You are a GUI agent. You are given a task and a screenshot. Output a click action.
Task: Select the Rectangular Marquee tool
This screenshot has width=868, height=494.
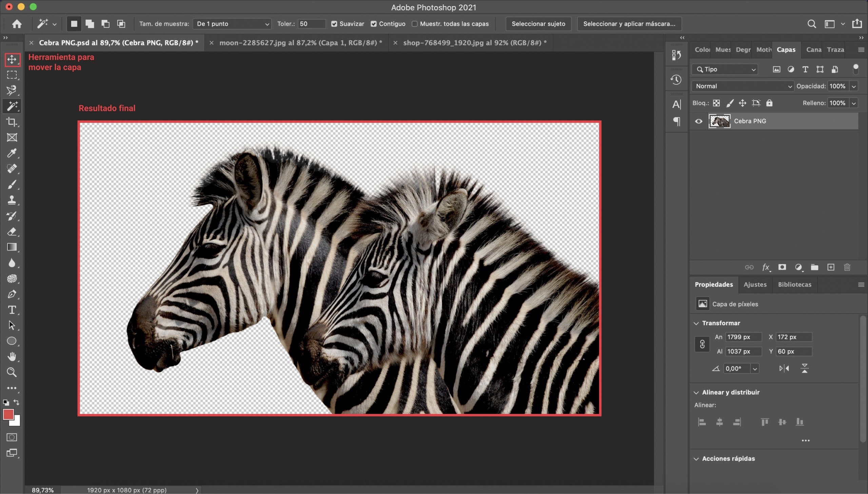tap(12, 75)
